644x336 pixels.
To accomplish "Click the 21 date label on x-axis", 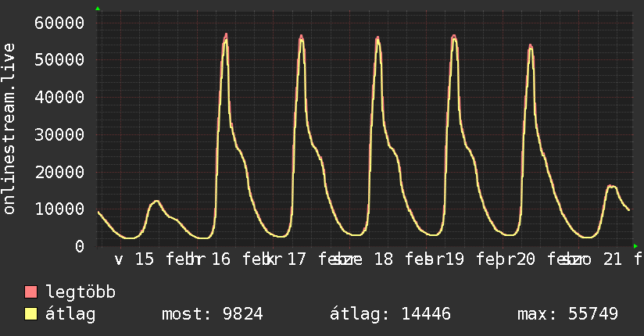I will tap(613, 259).
